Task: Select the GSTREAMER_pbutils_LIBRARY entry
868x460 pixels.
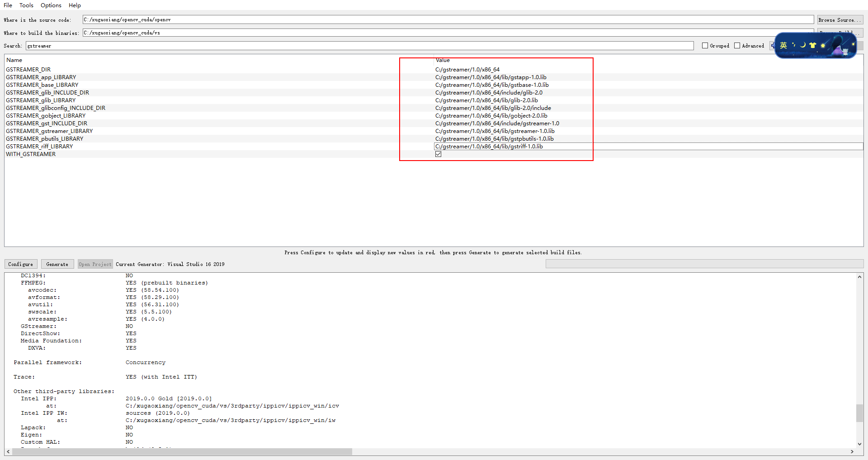Action: click(x=45, y=139)
